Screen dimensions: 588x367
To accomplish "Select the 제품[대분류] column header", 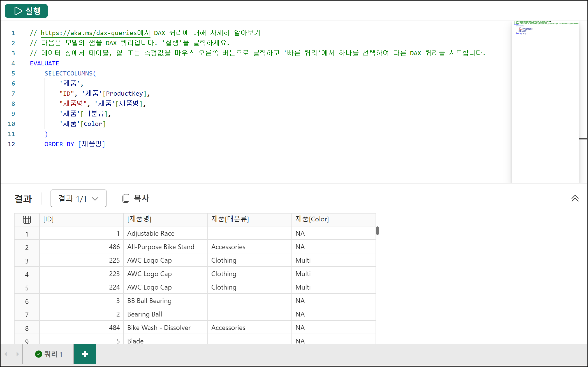I will tap(249, 219).
